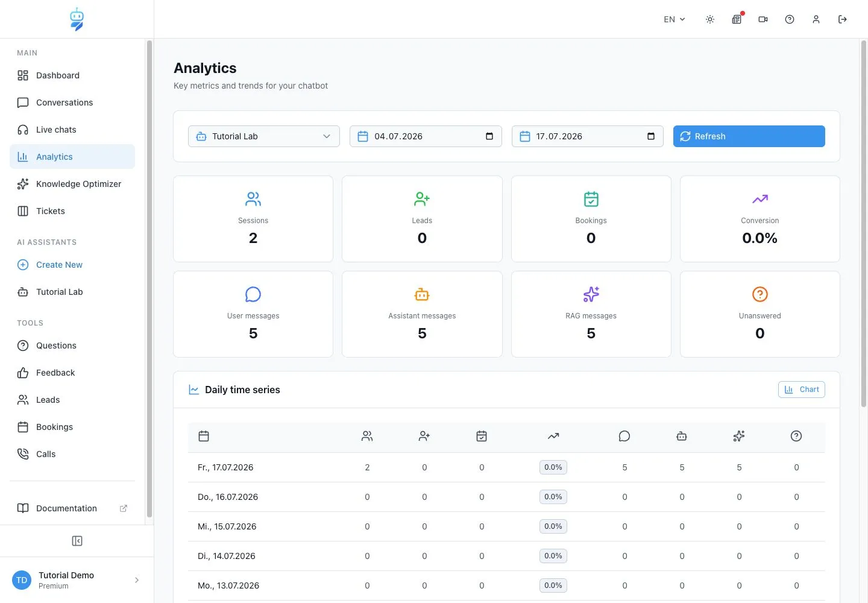This screenshot has height=603, width=868.
Task: Open Tickets in sidebar
Action: point(72,211)
